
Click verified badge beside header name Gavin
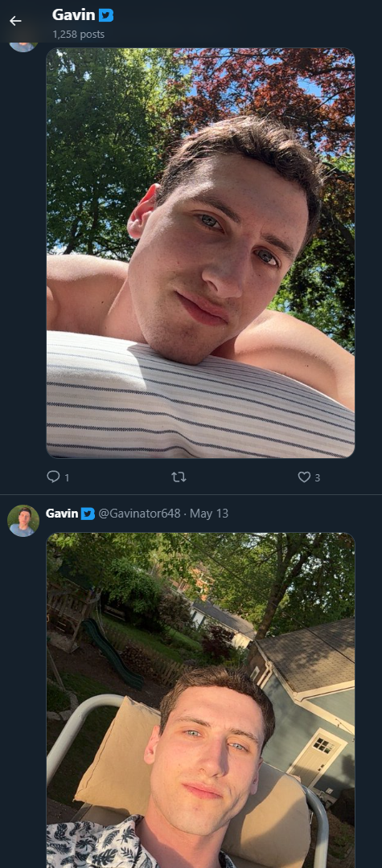click(x=106, y=15)
